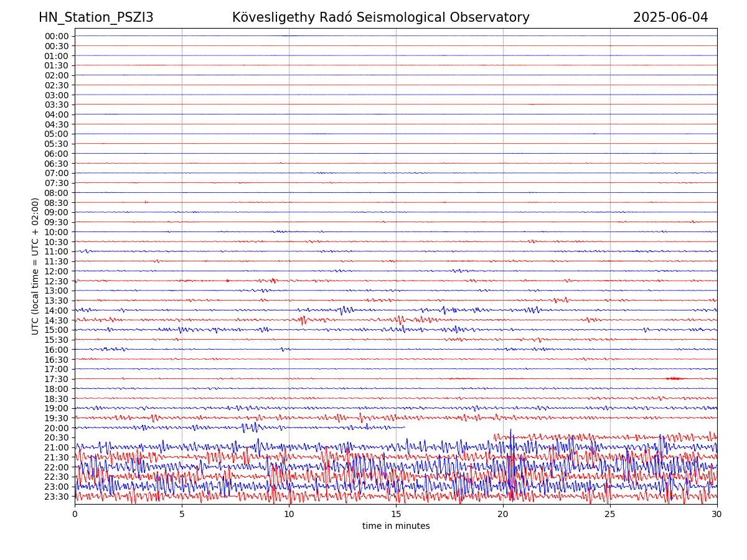Click the HN_Station_PSZI3 station title
Image resolution: width=747 pixels, height=560 pixels.
pyautogui.click(x=96, y=17)
